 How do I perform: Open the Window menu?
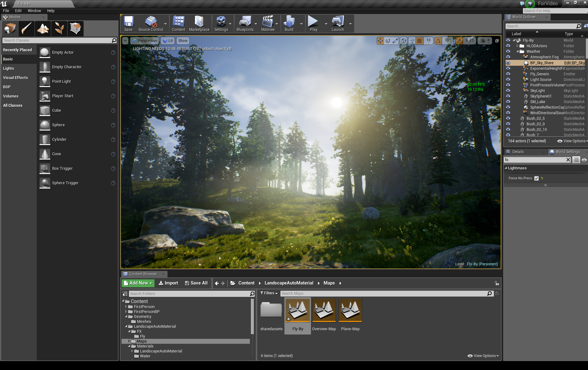point(34,11)
